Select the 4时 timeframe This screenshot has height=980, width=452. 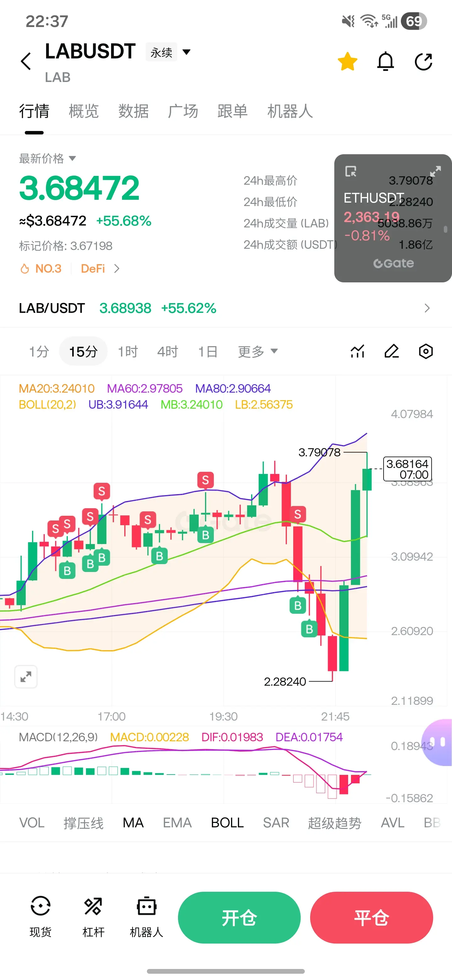[168, 351]
